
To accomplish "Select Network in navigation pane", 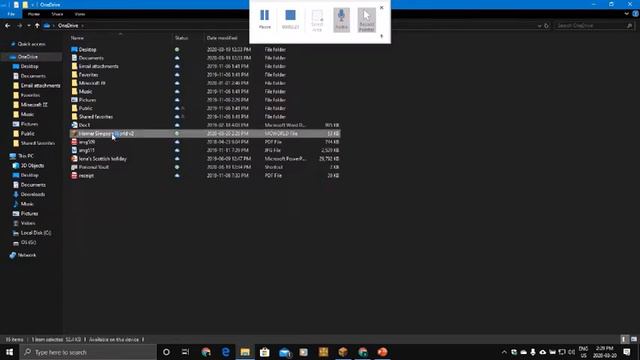I will tap(27, 255).
